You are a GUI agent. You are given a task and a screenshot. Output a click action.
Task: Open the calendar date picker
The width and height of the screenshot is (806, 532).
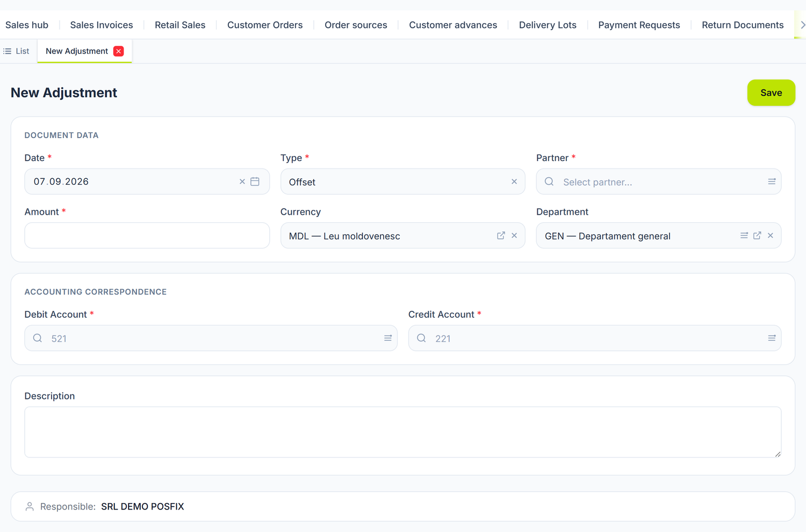pyautogui.click(x=255, y=181)
